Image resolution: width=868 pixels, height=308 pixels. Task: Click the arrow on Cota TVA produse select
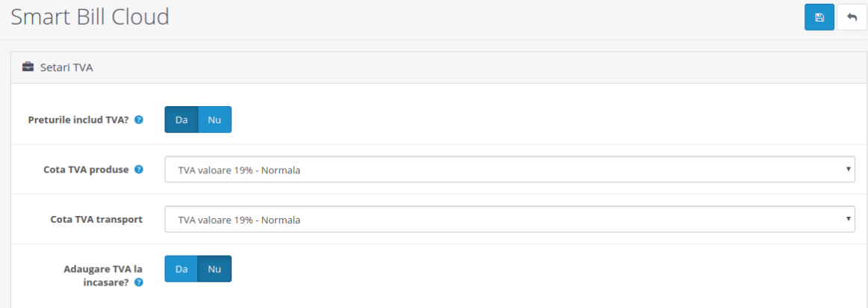click(849, 170)
